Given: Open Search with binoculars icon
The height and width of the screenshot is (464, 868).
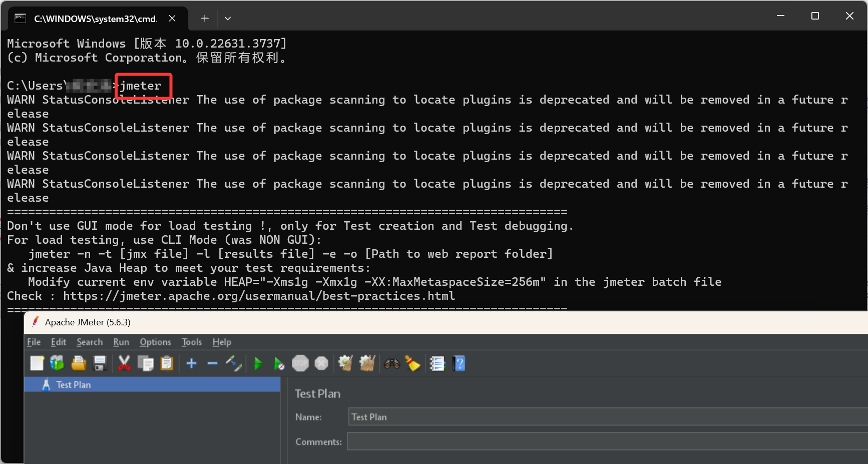Looking at the screenshot, I should tap(392, 363).
